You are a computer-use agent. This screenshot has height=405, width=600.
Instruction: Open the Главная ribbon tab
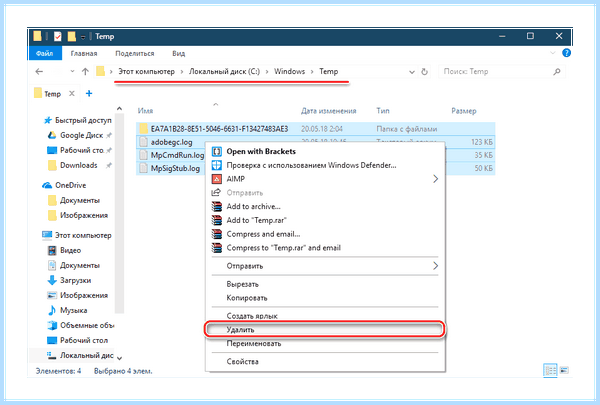84,53
